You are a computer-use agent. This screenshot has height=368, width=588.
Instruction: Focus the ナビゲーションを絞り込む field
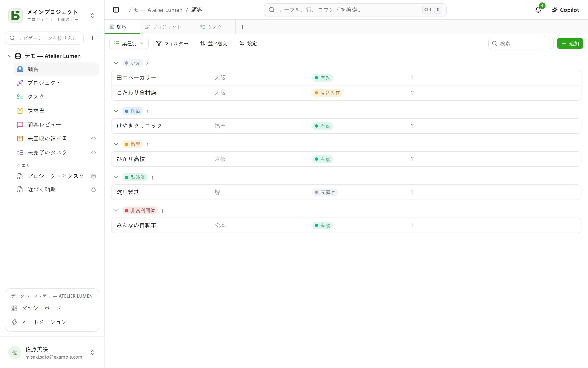tap(45, 38)
